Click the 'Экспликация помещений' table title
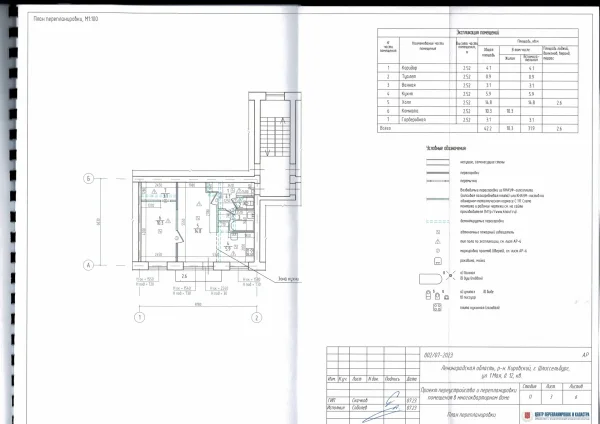Image resolution: width=600 pixels, height=424 pixels. point(478,33)
